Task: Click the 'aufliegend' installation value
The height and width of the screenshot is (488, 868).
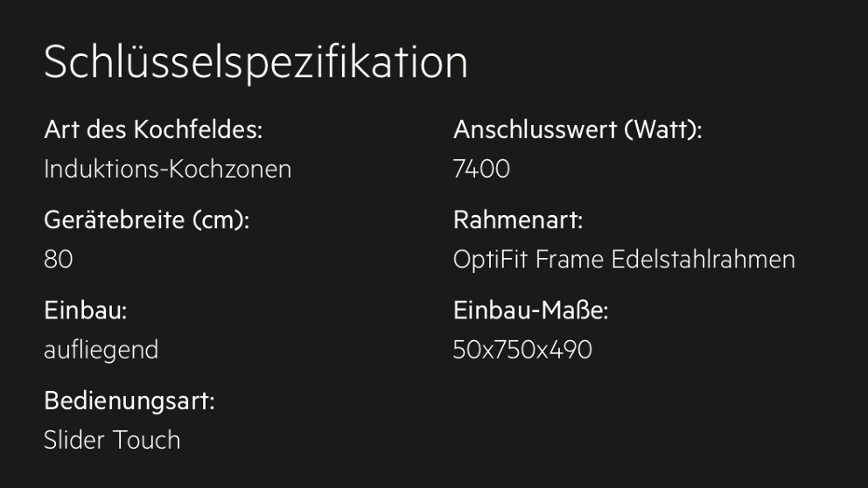Action: coord(101,350)
